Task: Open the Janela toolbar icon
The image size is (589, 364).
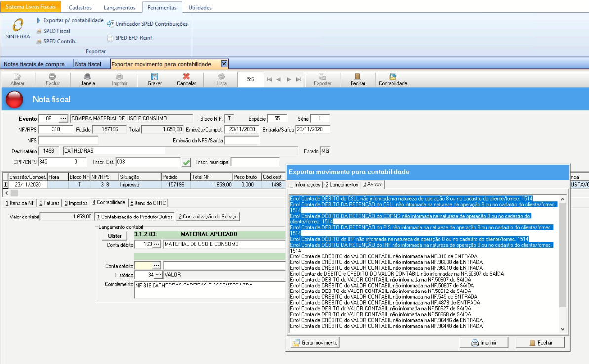Action: pos(88,76)
